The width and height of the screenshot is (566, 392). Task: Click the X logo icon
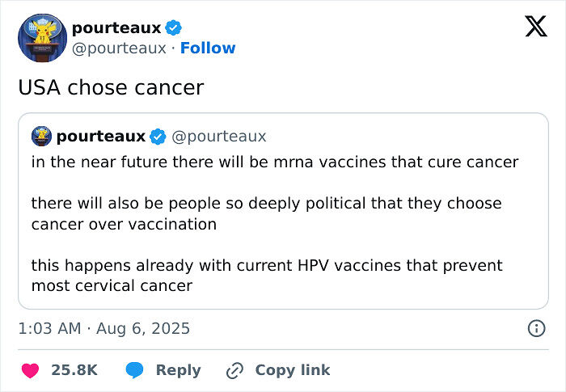click(535, 26)
